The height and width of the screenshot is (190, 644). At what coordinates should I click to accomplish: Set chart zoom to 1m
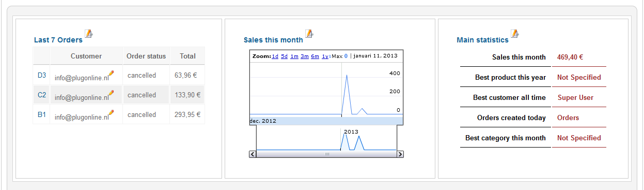coord(294,56)
